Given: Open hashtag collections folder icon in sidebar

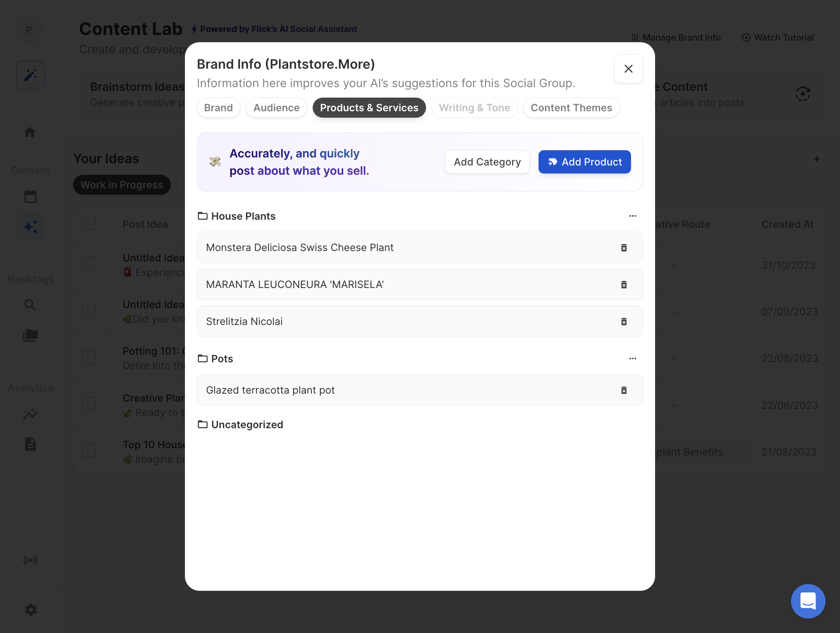Looking at the screenshot, I should tap(31, 335).
